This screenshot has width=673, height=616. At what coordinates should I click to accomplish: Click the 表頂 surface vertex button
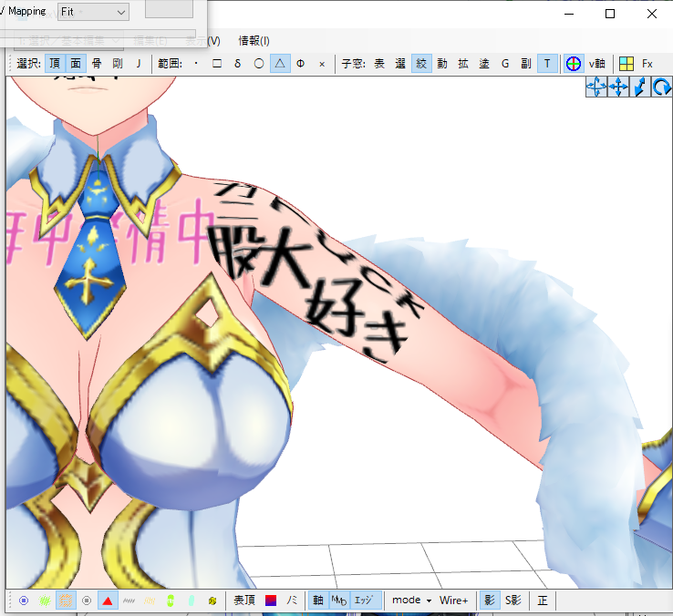pyautogui.click(x=244, y=601)
